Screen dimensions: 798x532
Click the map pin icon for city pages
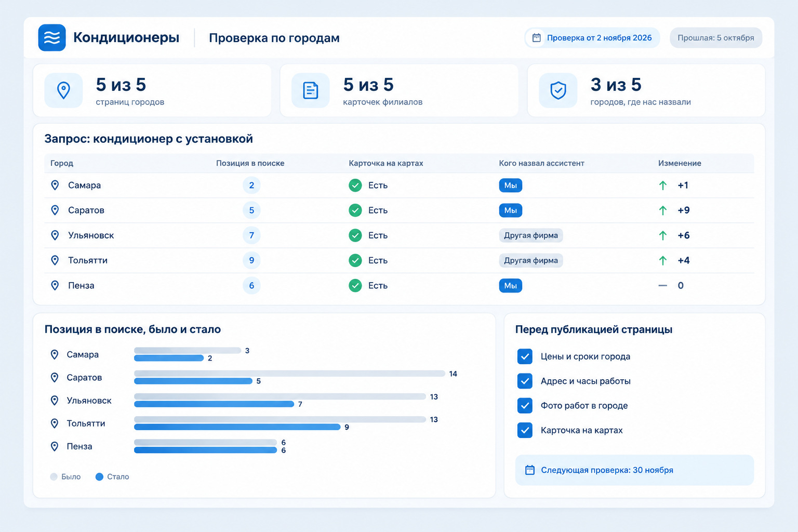pyautogui.click(x=63, y=90)
